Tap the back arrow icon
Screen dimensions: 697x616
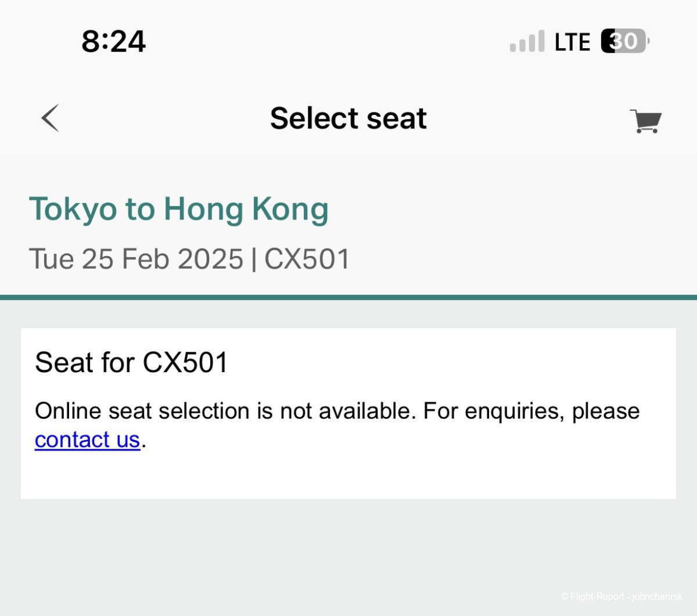(x=51, y=118)
